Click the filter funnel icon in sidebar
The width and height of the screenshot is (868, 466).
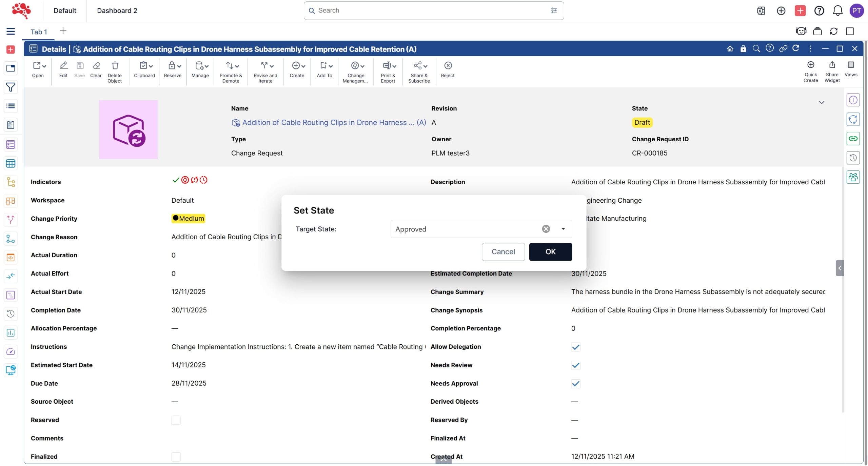point(11,87)
